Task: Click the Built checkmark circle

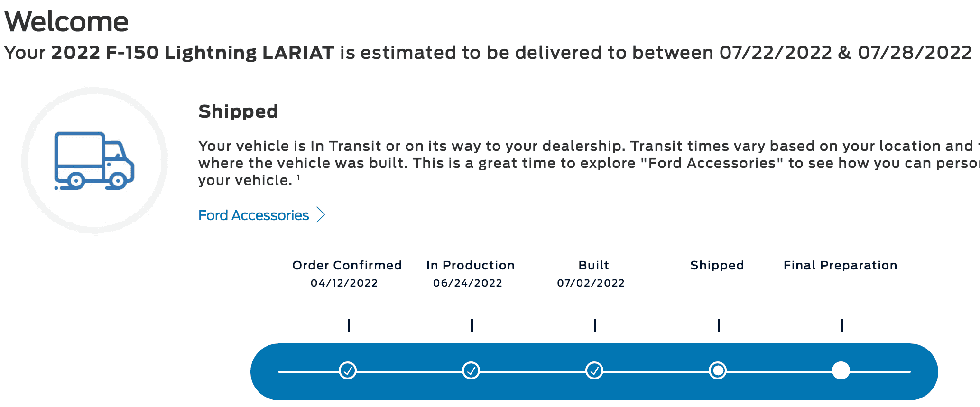Action: tap(594, 370)
